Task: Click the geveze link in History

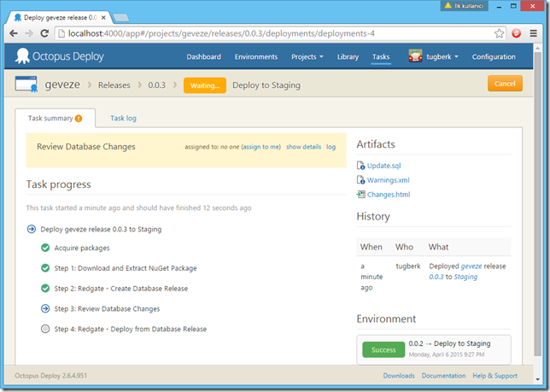Action: [x=471, y=266]
